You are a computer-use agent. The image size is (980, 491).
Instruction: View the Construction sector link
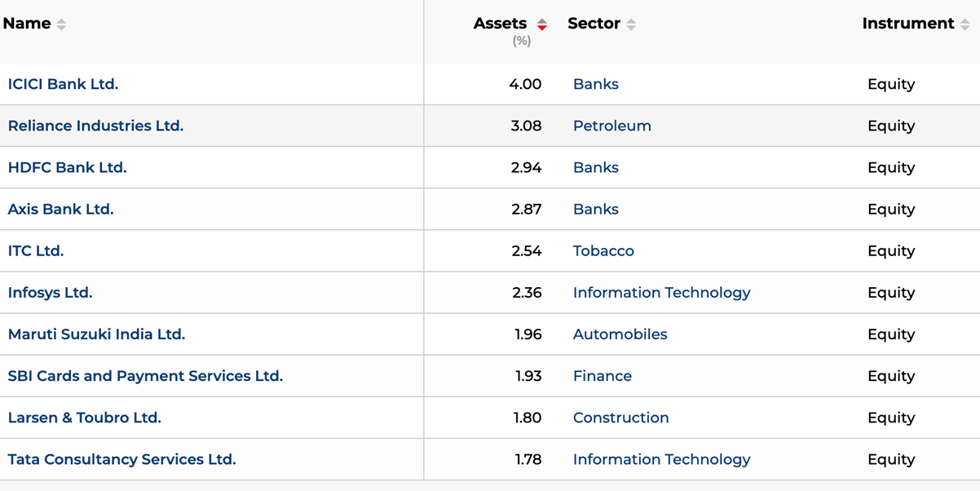click(620, 417)
